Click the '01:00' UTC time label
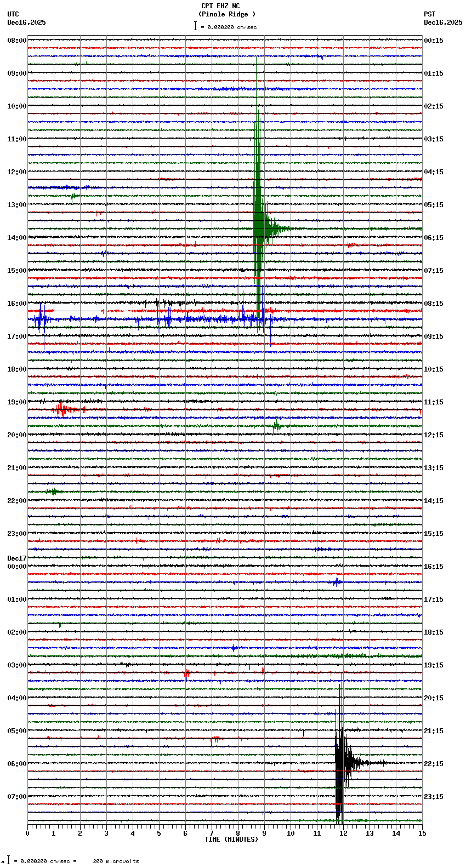 [x=17, y=599]
